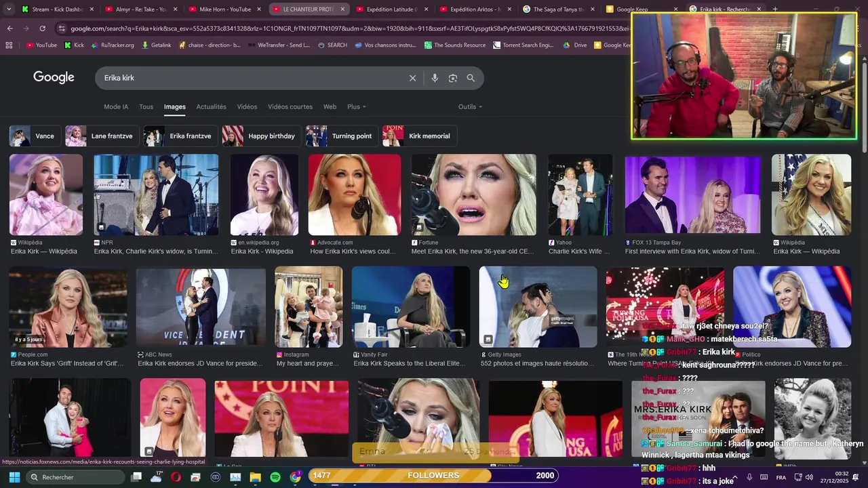
Task: Switch to the Tous results tab
Action: (x=146, y=106)
